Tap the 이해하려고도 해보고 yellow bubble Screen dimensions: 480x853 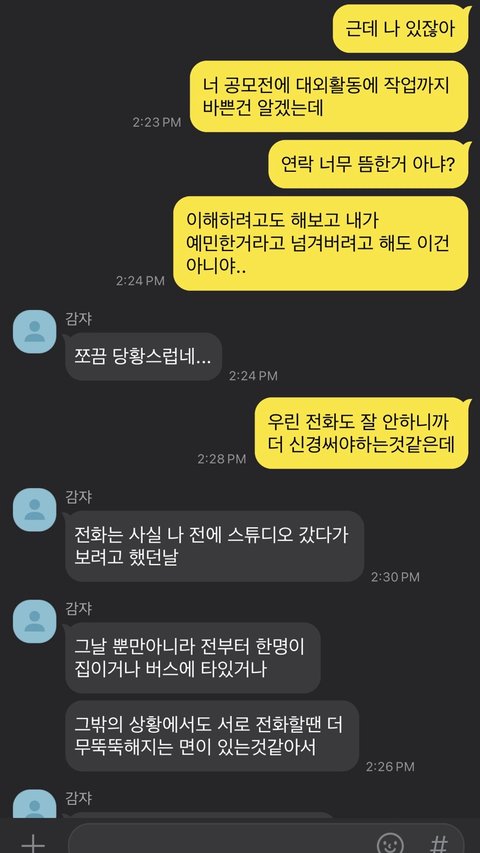point(321,243)
